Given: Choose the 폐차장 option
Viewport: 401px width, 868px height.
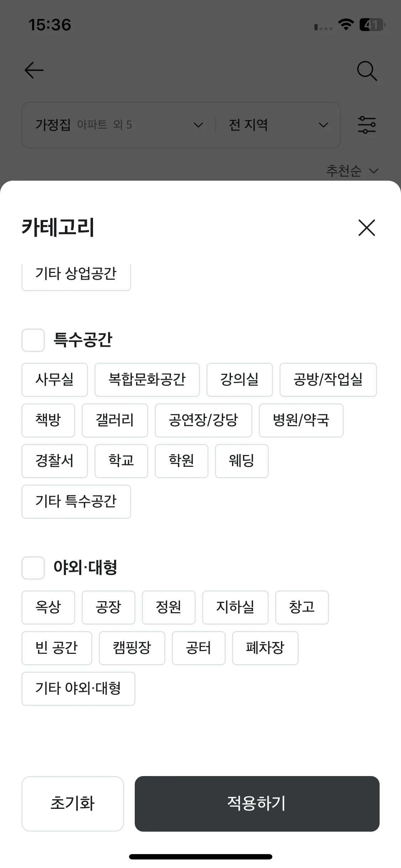Looking at the screenshot, I should pyautogui.click(x=265, y=648).
